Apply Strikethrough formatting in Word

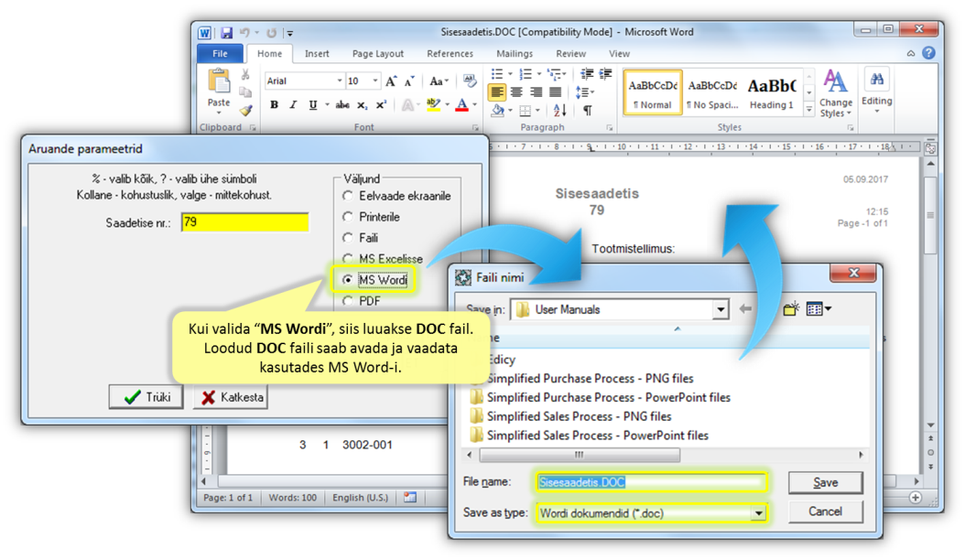click(342, 105)
